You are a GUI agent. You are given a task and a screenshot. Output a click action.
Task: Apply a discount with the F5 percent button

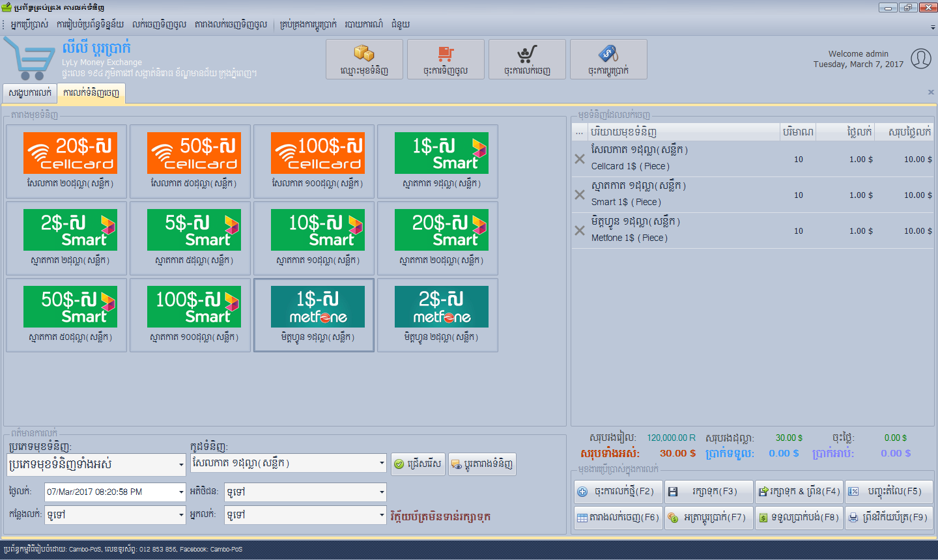(889, 492)
